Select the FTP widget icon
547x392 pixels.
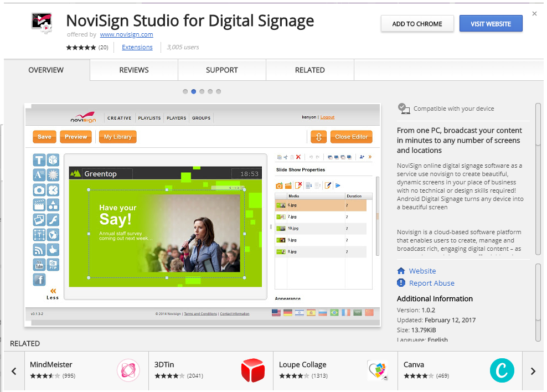pos(53,265)
